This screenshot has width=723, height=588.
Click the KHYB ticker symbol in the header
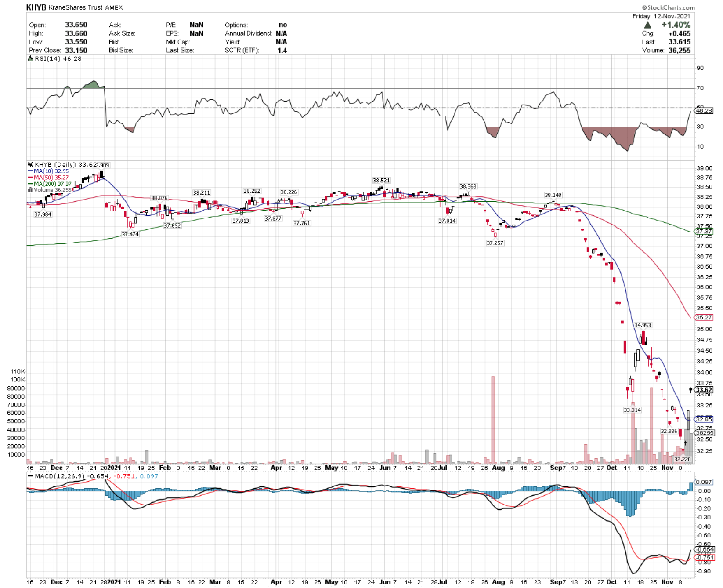(36, 7)
